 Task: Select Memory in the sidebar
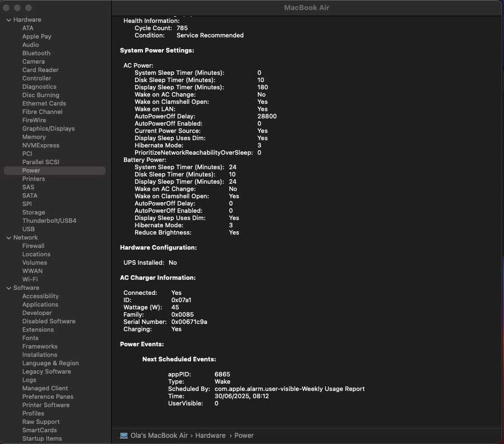tap(34, 137)
